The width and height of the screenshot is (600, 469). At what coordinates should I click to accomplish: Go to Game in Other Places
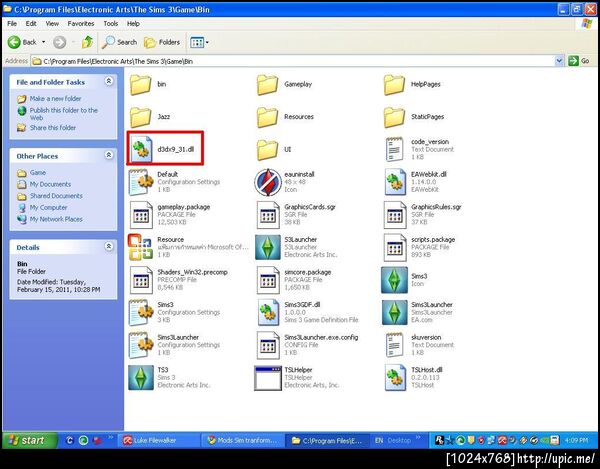pos(38,173)
